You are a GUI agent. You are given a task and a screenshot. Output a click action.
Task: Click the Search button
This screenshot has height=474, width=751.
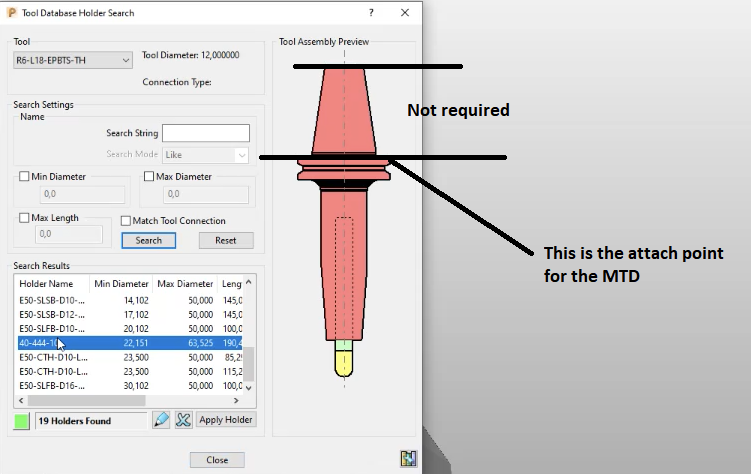pyautogui.click(x=148, y=240)
